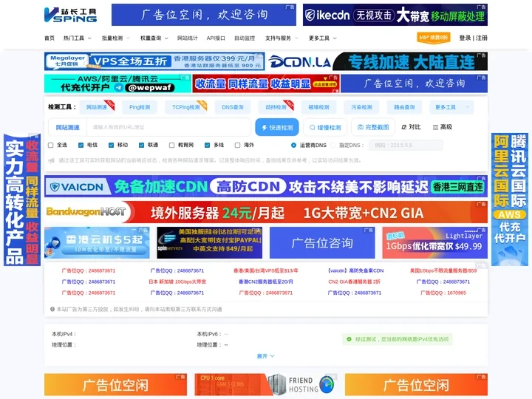The width and height of the screenshot is (532, 399).
Task: Open the 网站测速 type selector
Action: coord(67,127)
